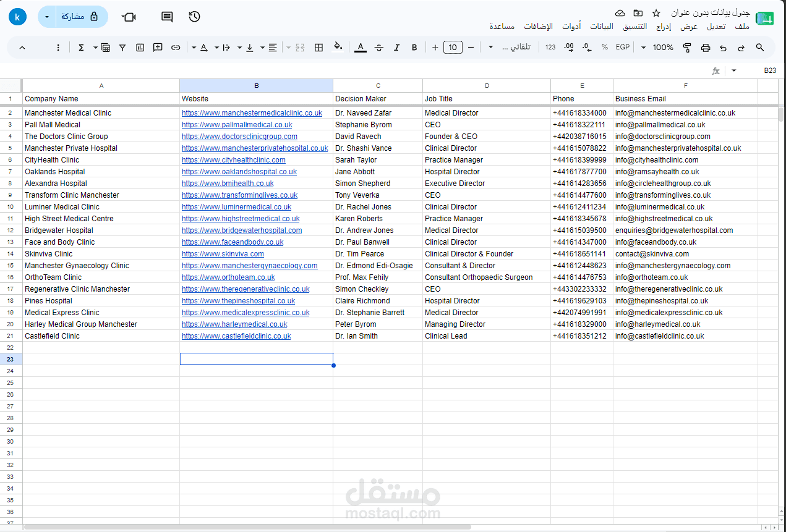786x532 pixels.
Task: Open the borders tool
Action: 319,48
